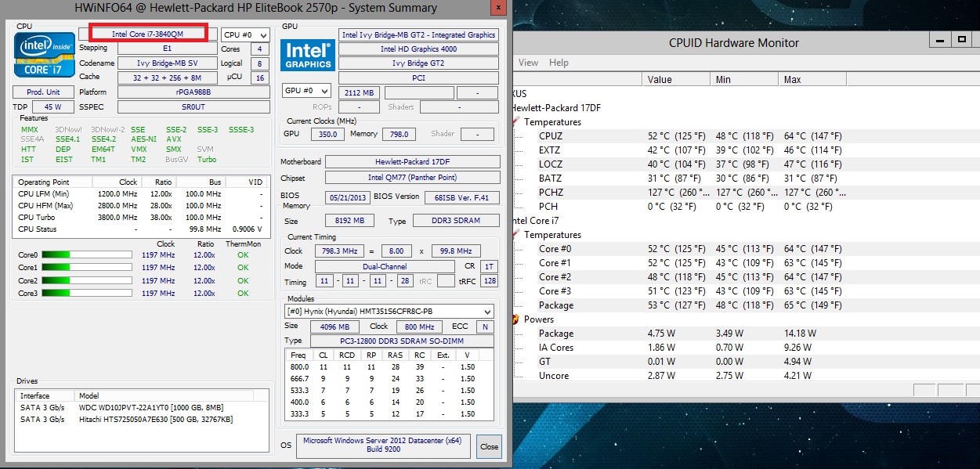Click the OS Windows Server 2012 field
This screenshot has height=469, width=980.
click(x=383, y=446)
